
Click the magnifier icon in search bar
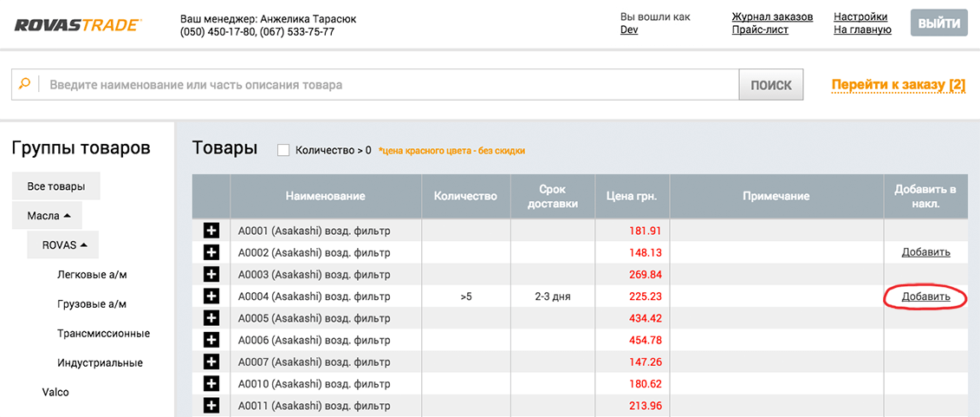pos(25,84)
